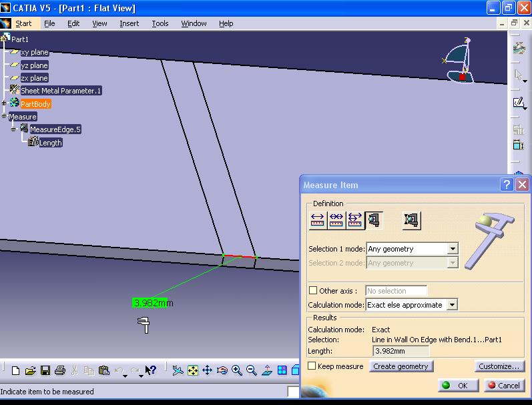Click the Copy icon
The height and width of the screenshot is (405, 532).
click(x=89, y=370)
